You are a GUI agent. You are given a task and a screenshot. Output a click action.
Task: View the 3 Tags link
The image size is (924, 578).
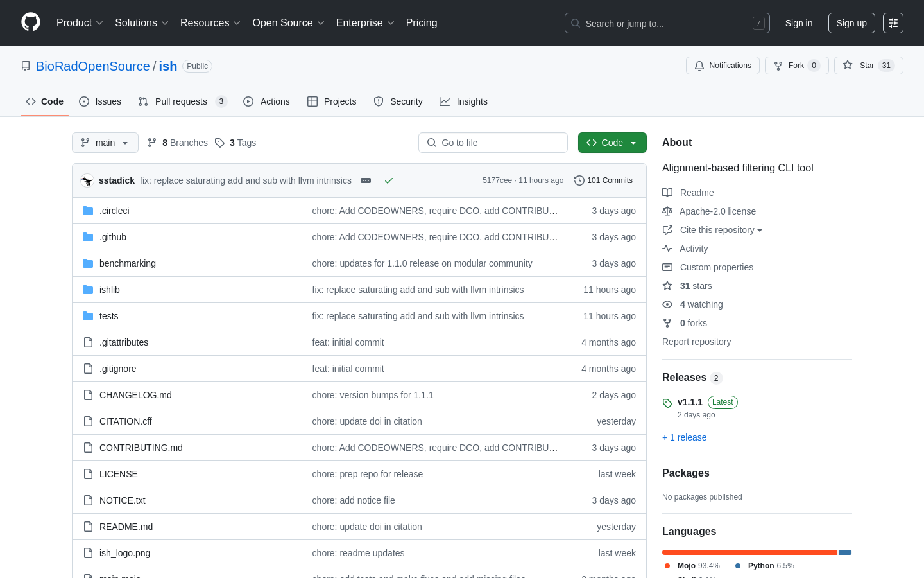[235, 143]
